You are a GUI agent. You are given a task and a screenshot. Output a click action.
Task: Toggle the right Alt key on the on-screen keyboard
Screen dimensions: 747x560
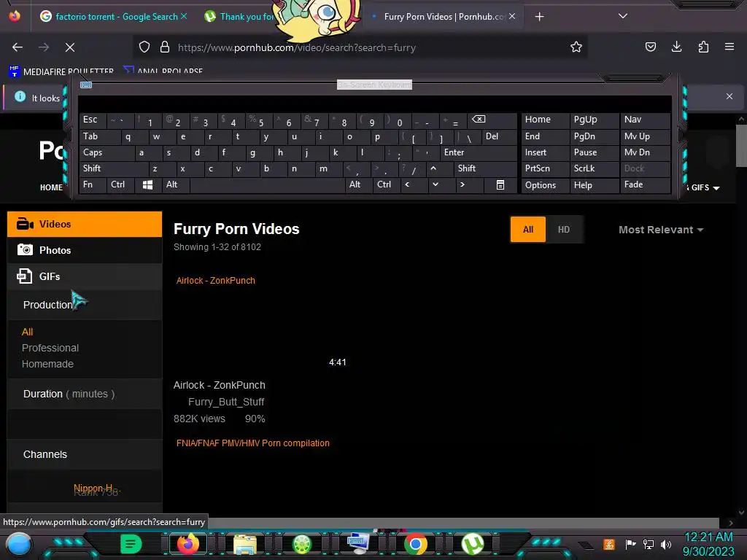359,184
